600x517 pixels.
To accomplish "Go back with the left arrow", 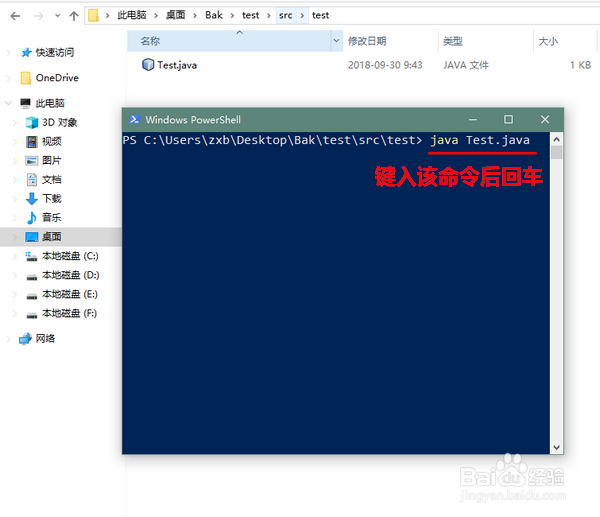I will [15, 16].
